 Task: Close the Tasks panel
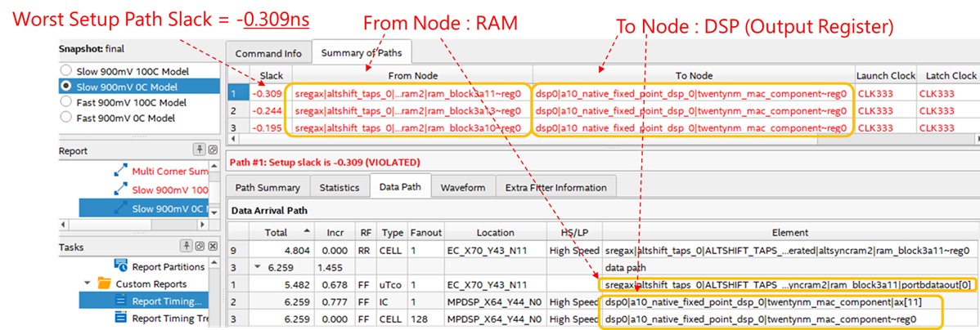[x=212, y=246]
